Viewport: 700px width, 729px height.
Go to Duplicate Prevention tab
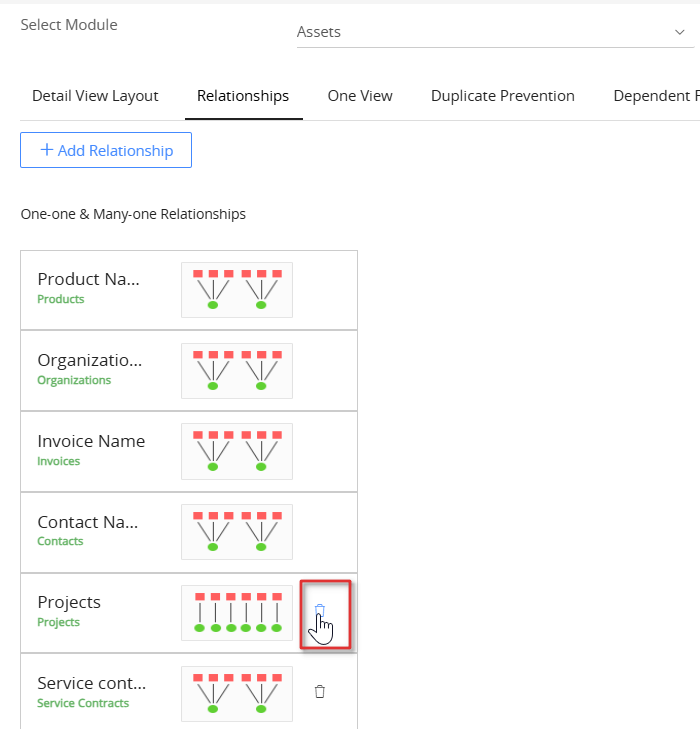[x=502, y=96]
